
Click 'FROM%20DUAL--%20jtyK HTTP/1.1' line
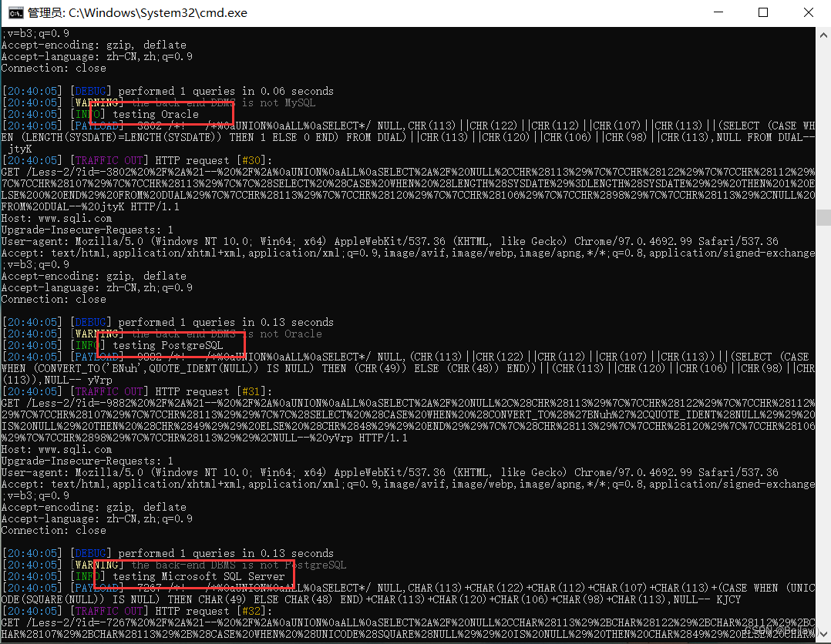pos(90,206)
